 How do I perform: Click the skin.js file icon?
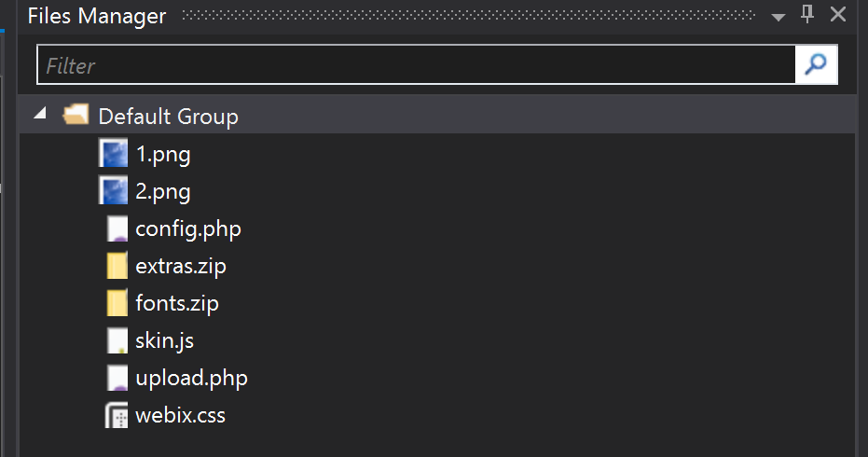tap(117, 340)
